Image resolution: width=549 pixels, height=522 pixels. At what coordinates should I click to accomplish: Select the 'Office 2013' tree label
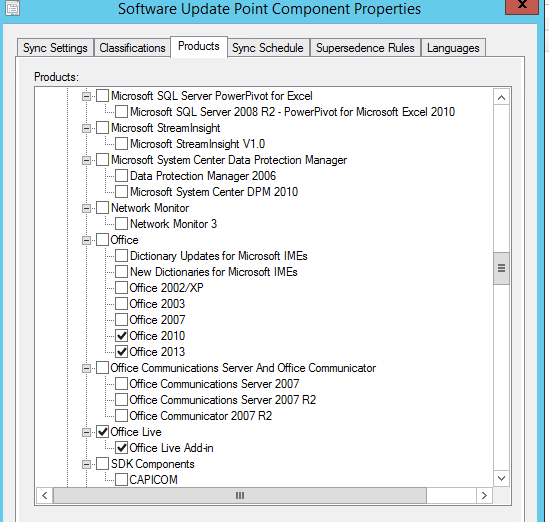coord(157,352)
